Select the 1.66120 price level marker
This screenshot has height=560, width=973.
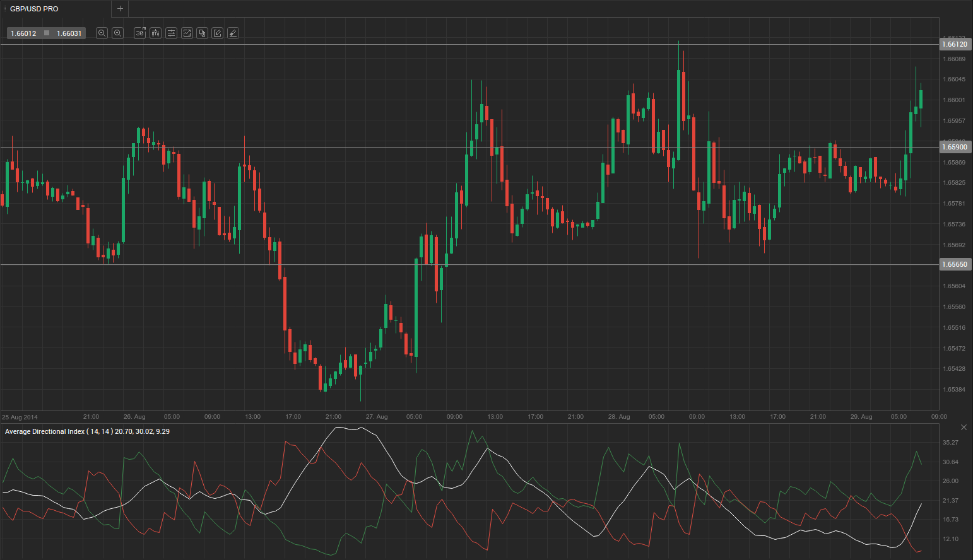(954, 44)
